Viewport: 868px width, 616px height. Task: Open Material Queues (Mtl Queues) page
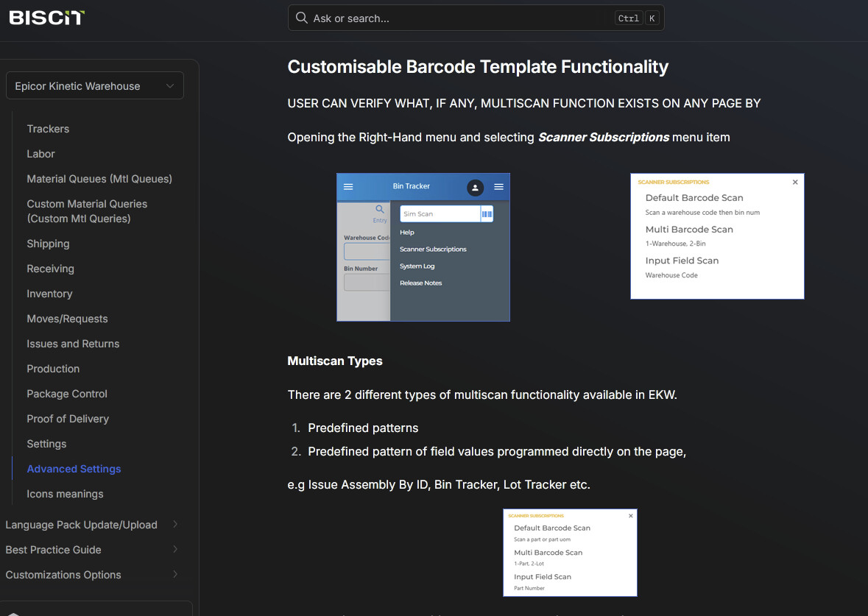[99, 179]
